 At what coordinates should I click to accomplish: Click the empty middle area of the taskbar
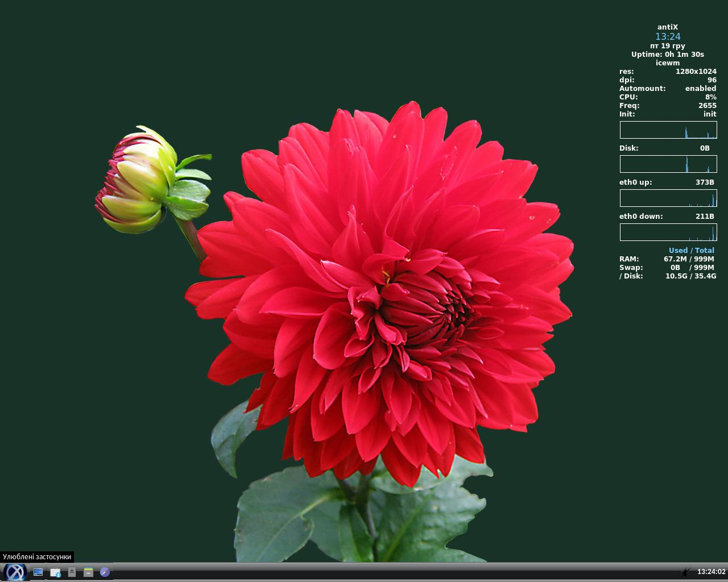click(x=398, y=572)
